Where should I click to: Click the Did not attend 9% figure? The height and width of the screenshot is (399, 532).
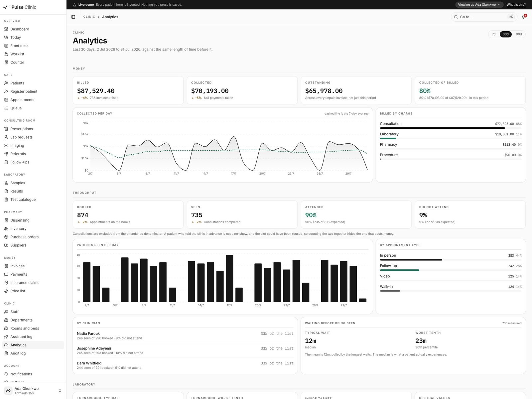tap(423, 215)
